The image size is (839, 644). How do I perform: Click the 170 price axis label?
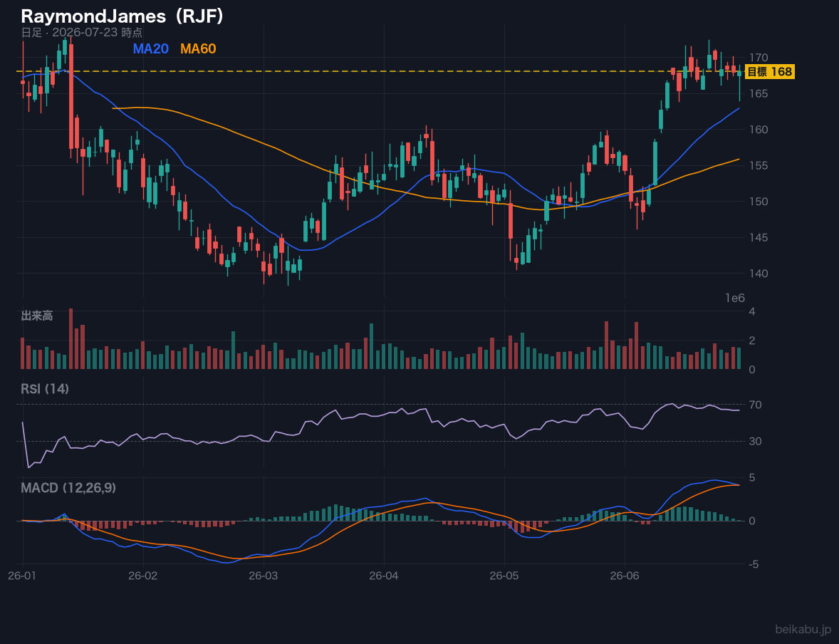759,57
